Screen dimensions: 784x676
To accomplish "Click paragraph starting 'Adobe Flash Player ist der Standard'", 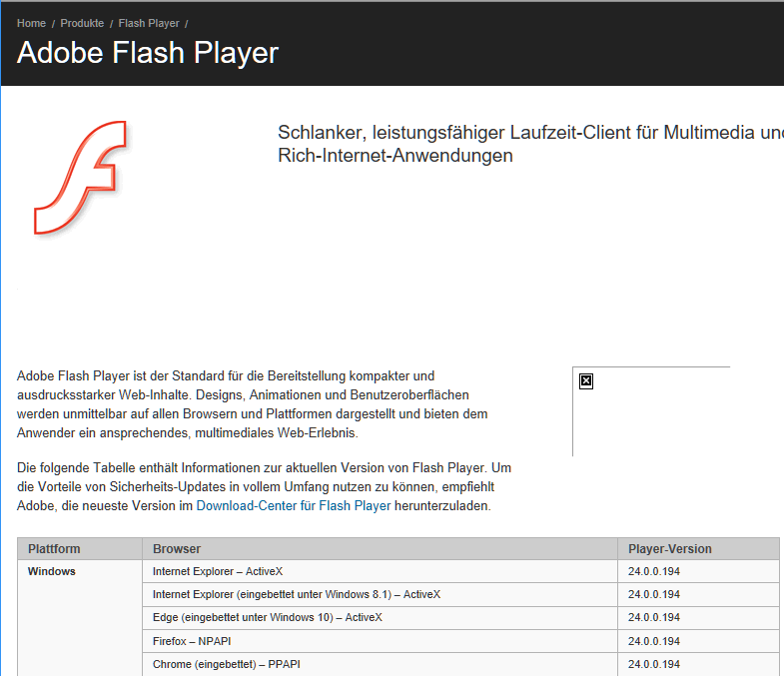I will [x=252, y=404].
